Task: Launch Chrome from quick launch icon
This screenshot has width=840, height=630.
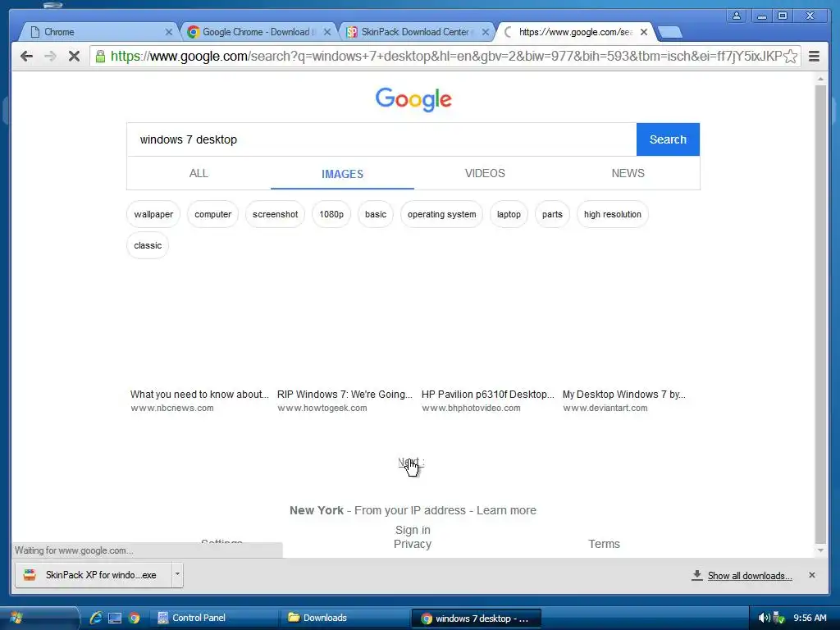Action: tap(134, 619)
